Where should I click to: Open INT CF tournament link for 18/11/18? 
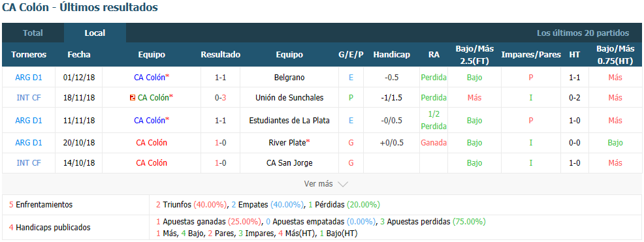[x=29, y=98]
